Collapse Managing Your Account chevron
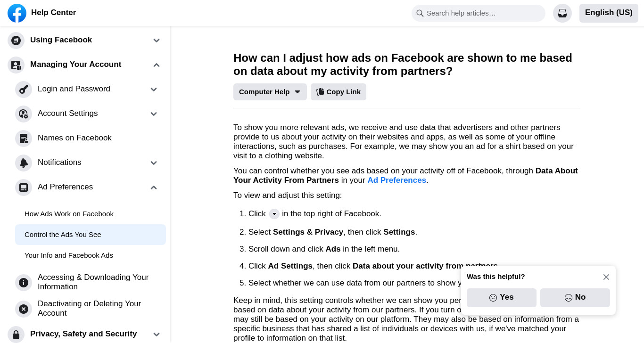The height and width of the screenshot is (343, 644). pyautogui.click(x=157, y=65)
